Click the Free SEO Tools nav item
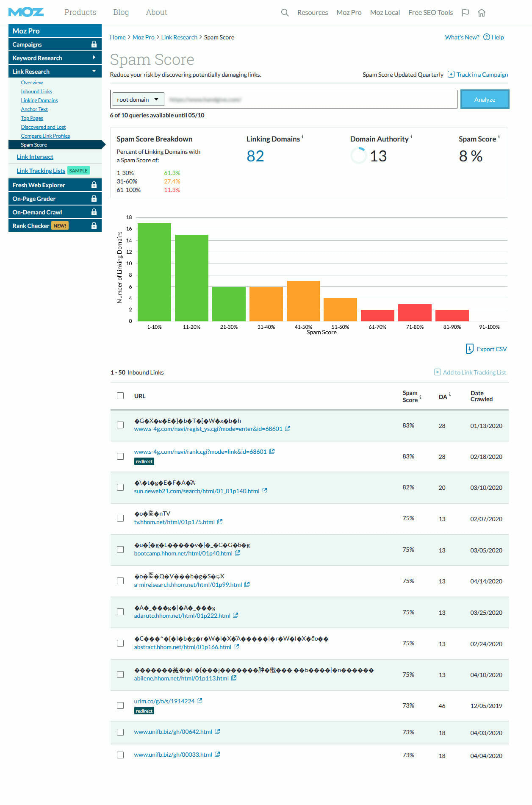 pos(430,13)
